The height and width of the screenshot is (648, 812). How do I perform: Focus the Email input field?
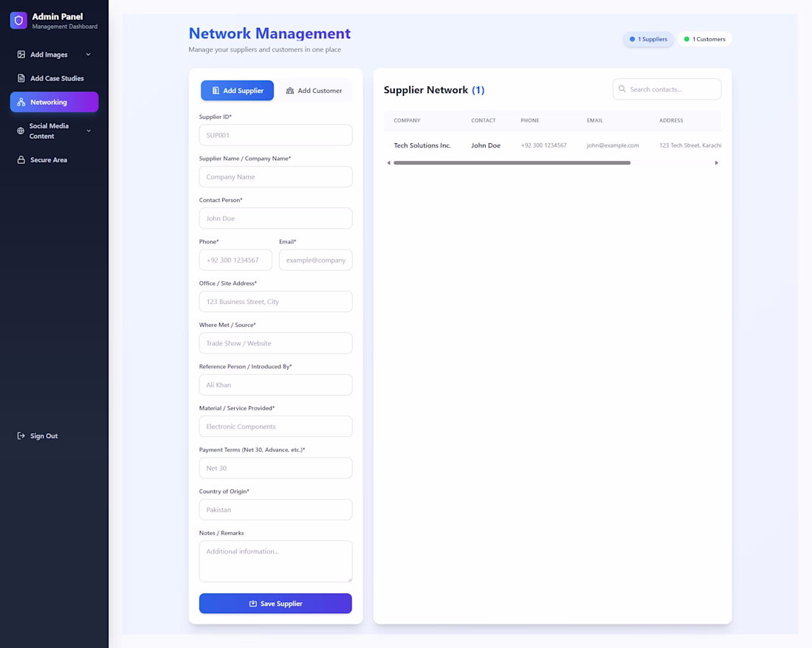tap(315, 260)
